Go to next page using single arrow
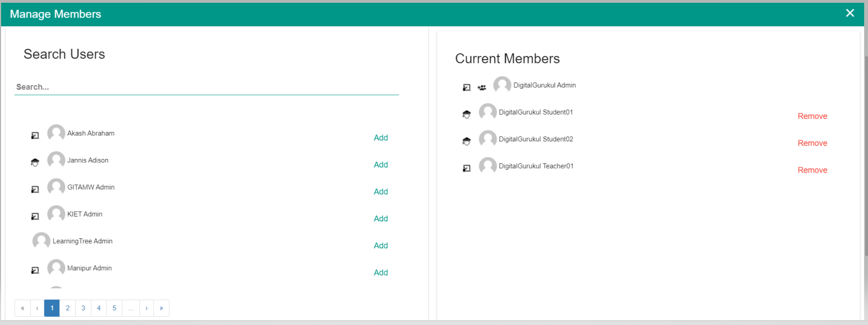Screen dimensions: 868x325 click(x=146, y=308)
